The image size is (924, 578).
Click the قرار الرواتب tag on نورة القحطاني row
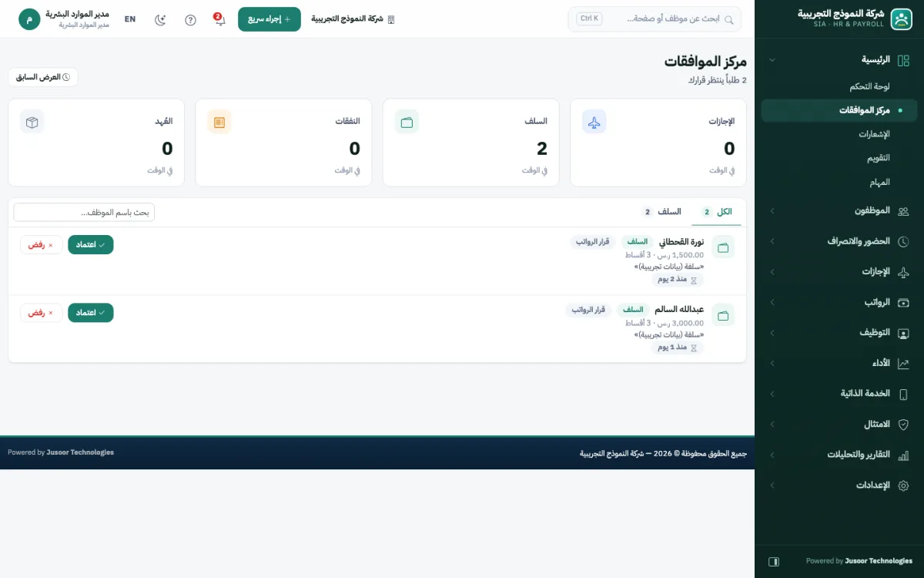pos(594,242)
